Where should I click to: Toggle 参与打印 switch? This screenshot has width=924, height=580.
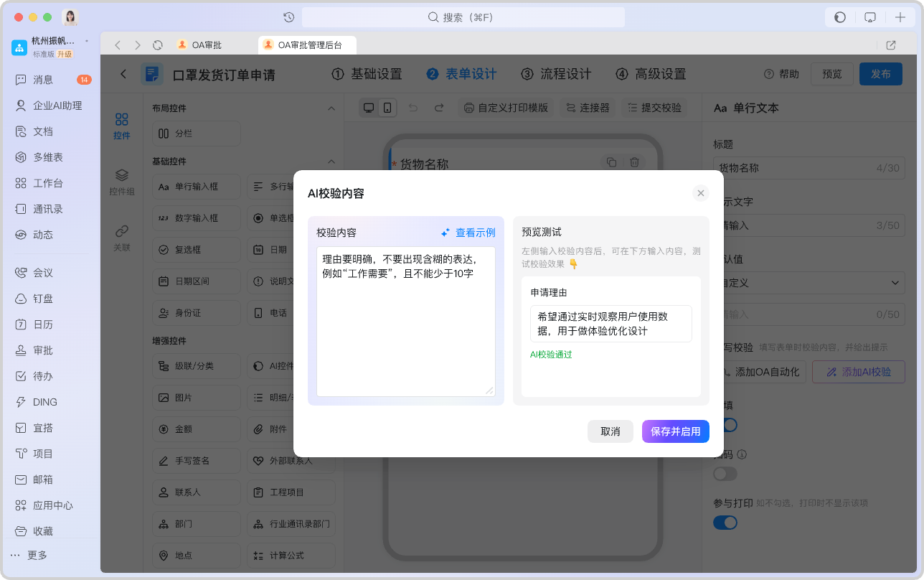tap(725, 523)
